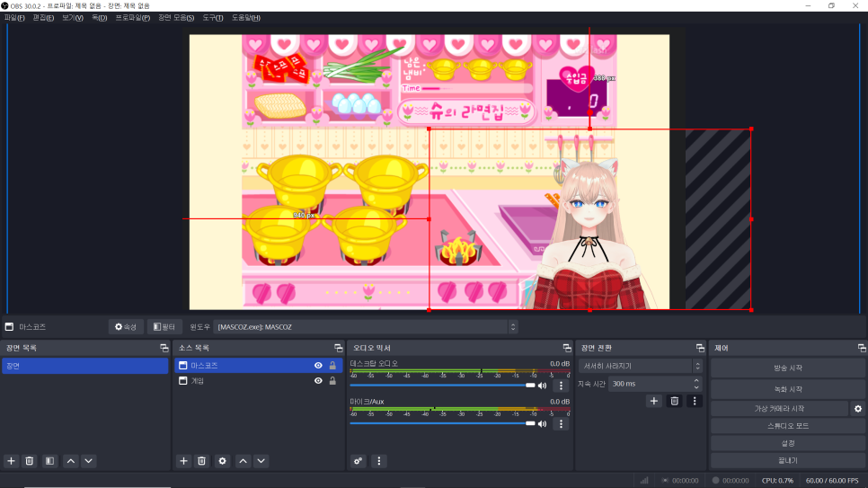Undock the scene transitions panel
This screenshot has height=488, width=868.
point(700,348)
